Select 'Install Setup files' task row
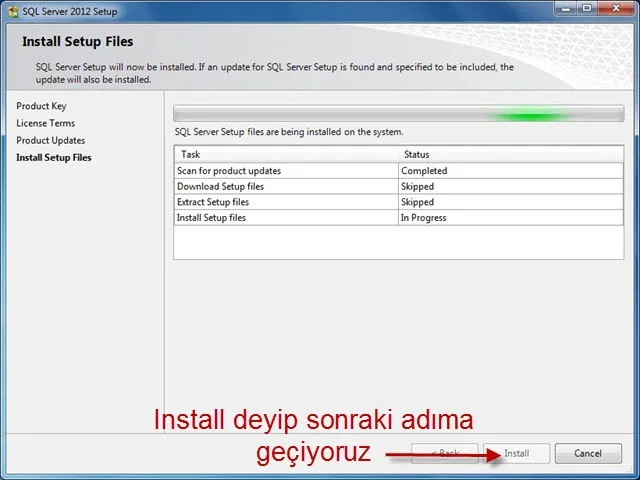640x480 pixels. [398, 218]
